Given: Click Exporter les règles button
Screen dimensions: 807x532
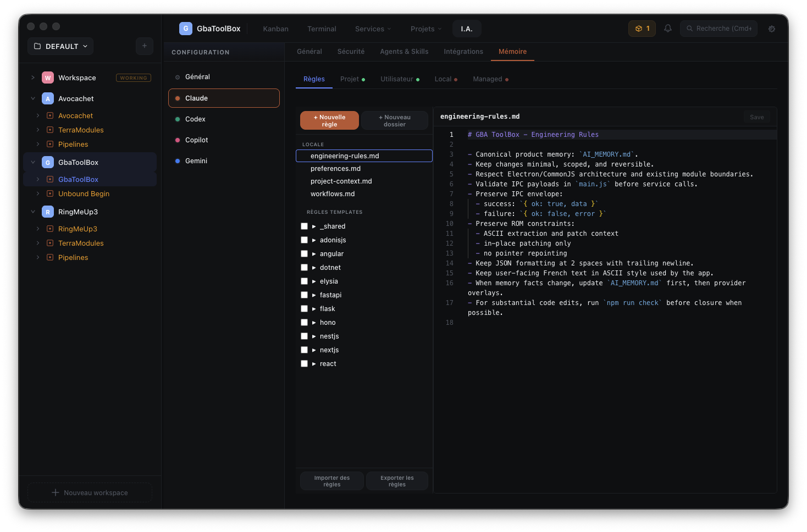Looking at the screenshot, I should point(397,481).
